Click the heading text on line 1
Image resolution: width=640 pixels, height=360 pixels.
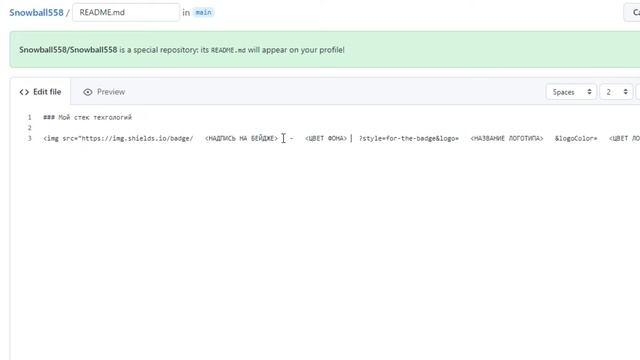tap(87, 118)
